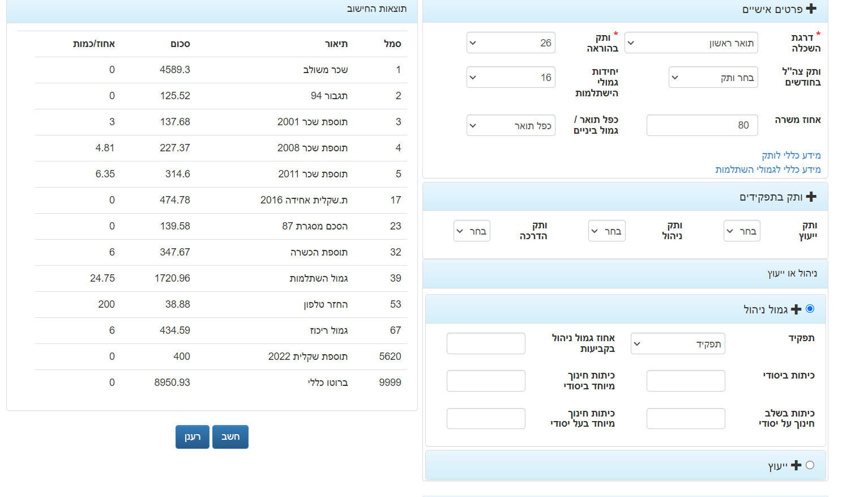Click the אחוז משרה input field showing 80

pyautogui.click(x=702, y=125)
